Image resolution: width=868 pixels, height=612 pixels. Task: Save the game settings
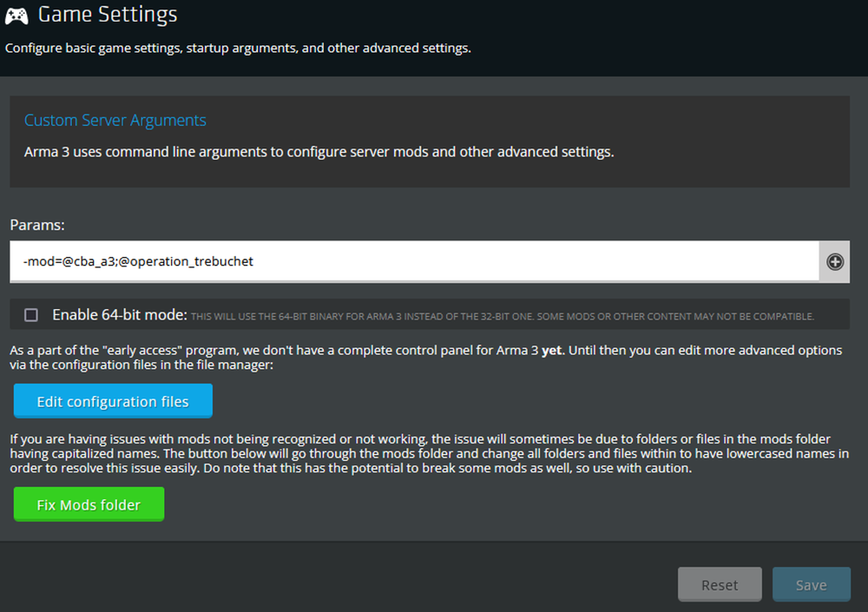[811, 585]
